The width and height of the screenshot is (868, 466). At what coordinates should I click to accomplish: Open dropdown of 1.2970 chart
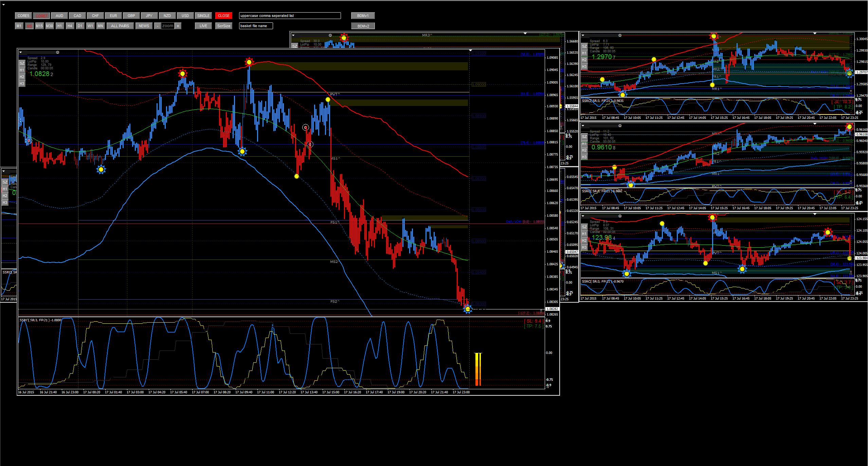[x=583, y=35]
